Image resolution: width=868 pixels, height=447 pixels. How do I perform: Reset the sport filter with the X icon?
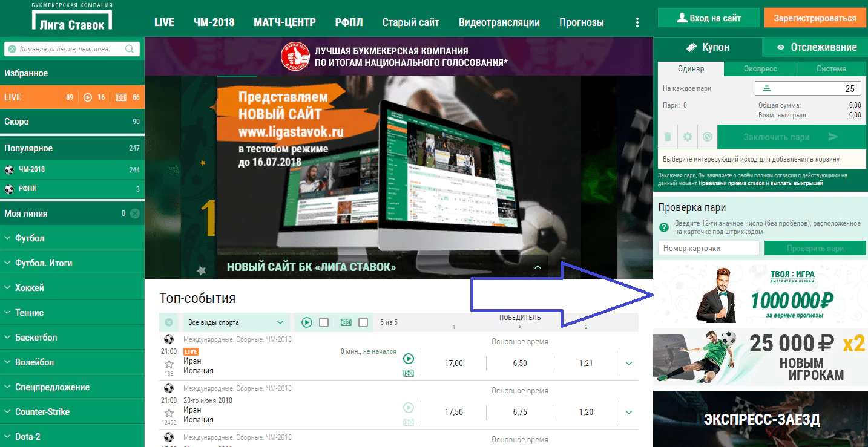[169, 322]
